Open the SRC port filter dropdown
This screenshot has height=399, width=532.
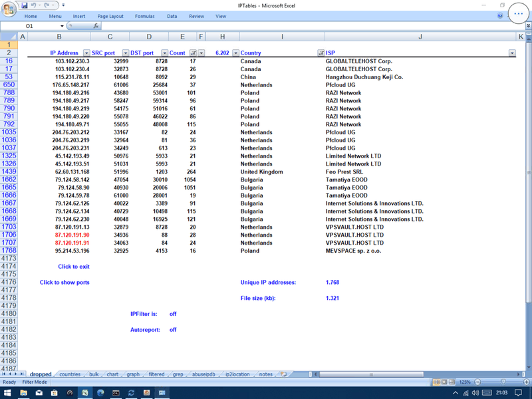(x=126, y=53)
